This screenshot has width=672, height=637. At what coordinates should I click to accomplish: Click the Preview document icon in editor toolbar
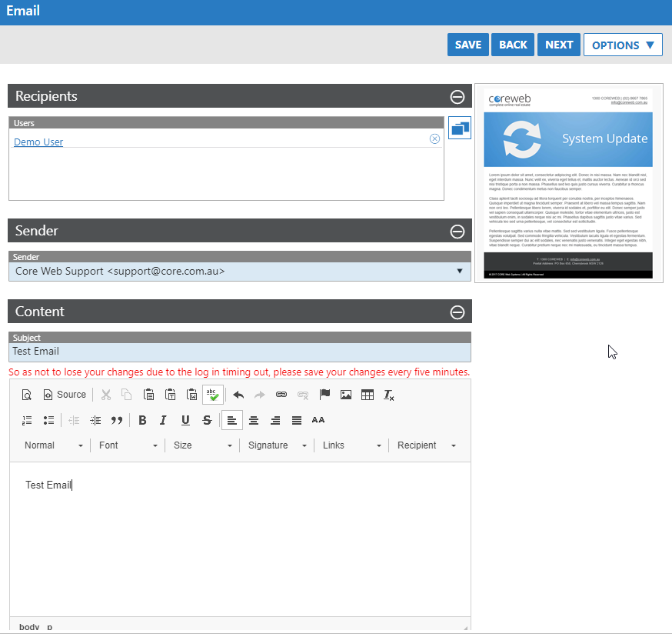pos(26,395)
